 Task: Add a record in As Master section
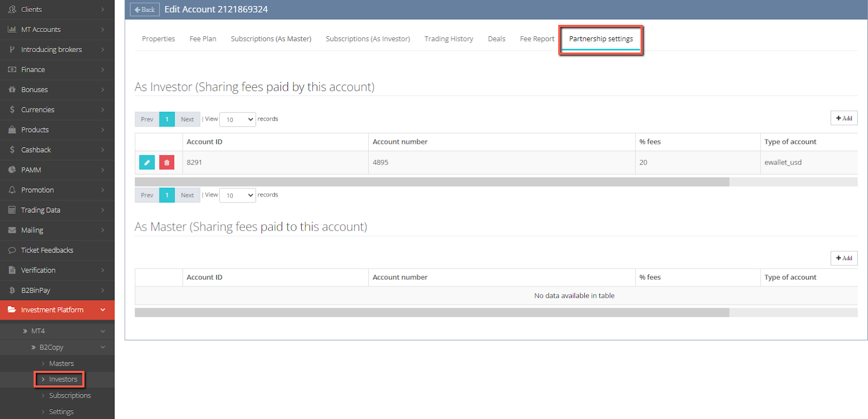[844, 258]
